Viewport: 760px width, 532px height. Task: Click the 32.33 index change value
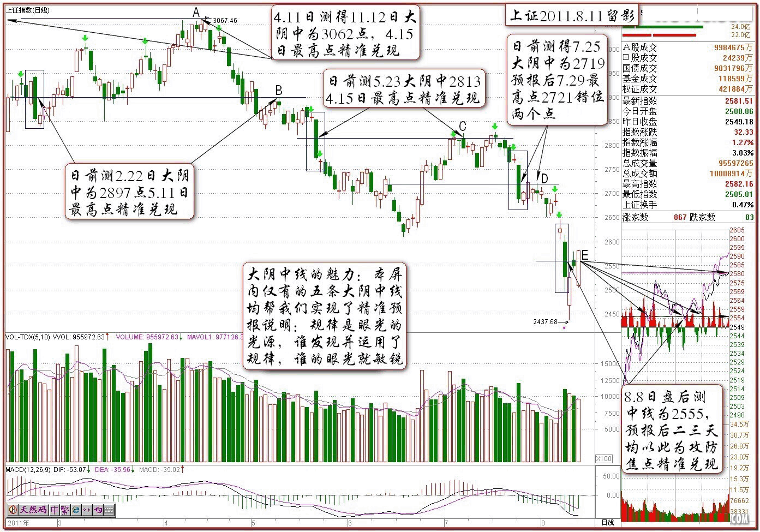[743, 132]
